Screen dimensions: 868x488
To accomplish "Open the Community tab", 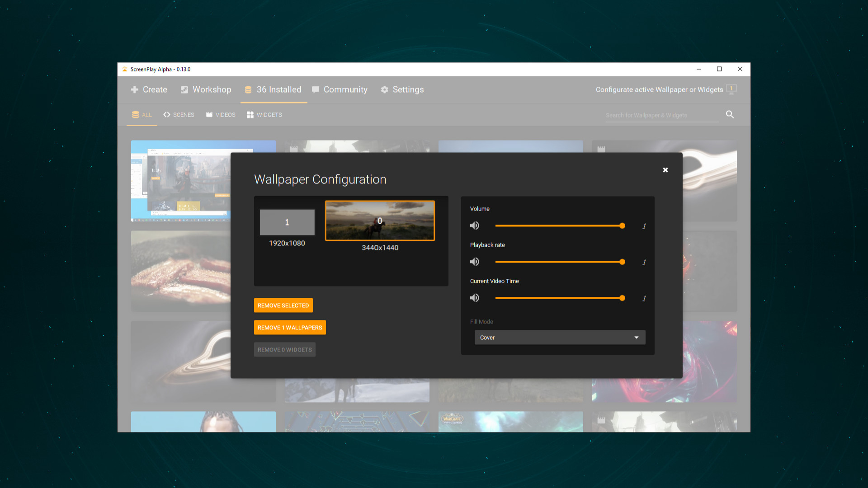I will tap(340, 89).
